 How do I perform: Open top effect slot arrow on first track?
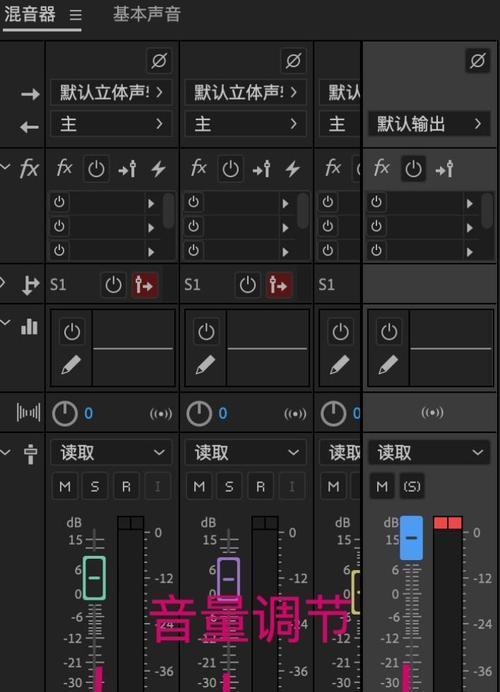pyautogui.click(x=151, y=203)
